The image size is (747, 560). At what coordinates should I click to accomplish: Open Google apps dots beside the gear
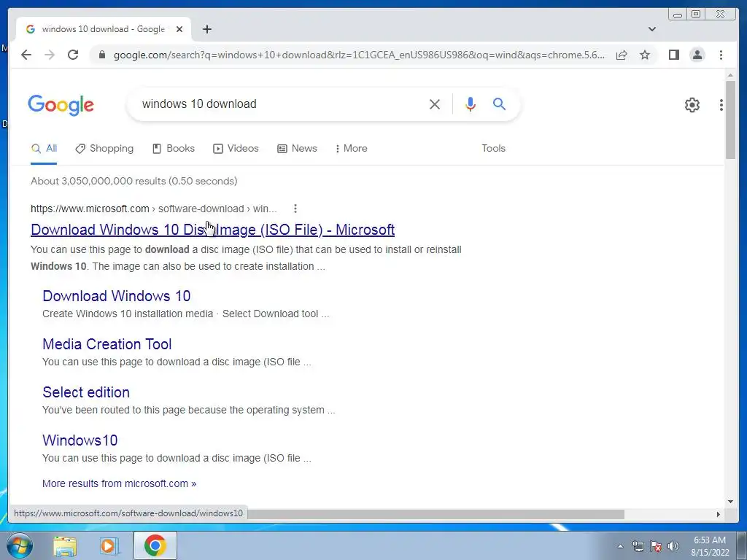721,105
